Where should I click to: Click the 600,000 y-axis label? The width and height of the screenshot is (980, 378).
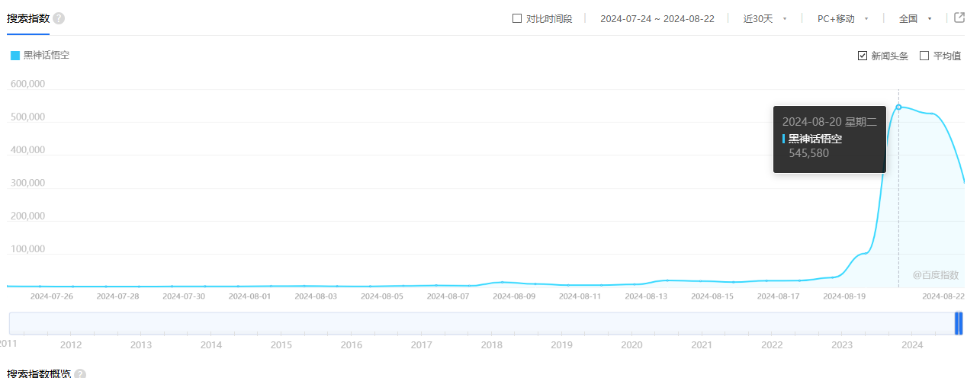click(27, 84)
